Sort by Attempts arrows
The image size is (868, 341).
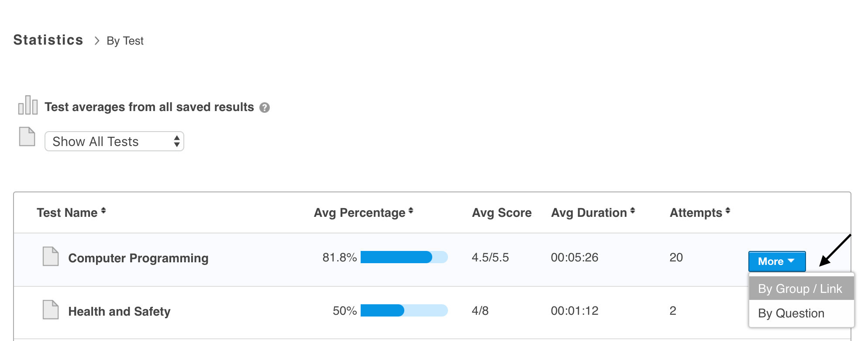pos(728,211)
